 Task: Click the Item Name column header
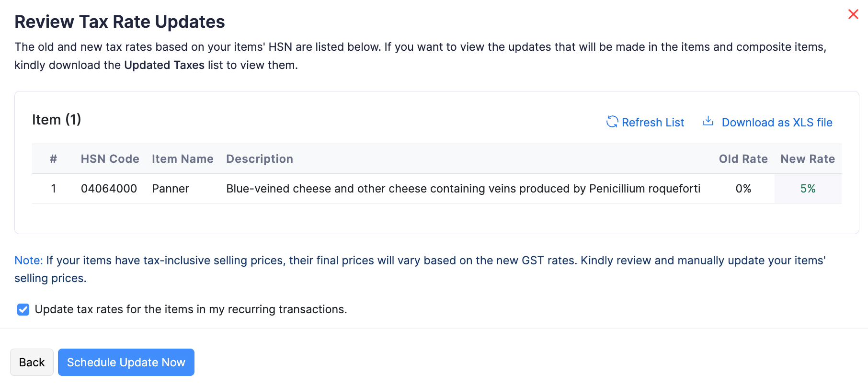click(x=183, y=159)
